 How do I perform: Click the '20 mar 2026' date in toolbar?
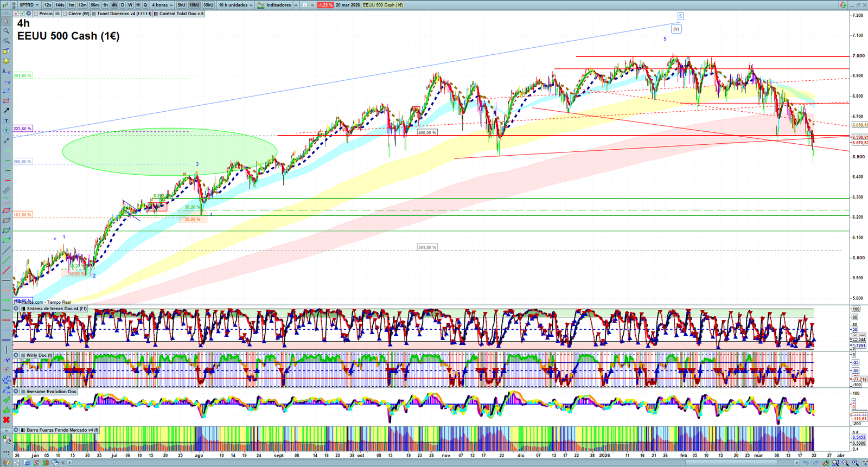click(348, 5)
